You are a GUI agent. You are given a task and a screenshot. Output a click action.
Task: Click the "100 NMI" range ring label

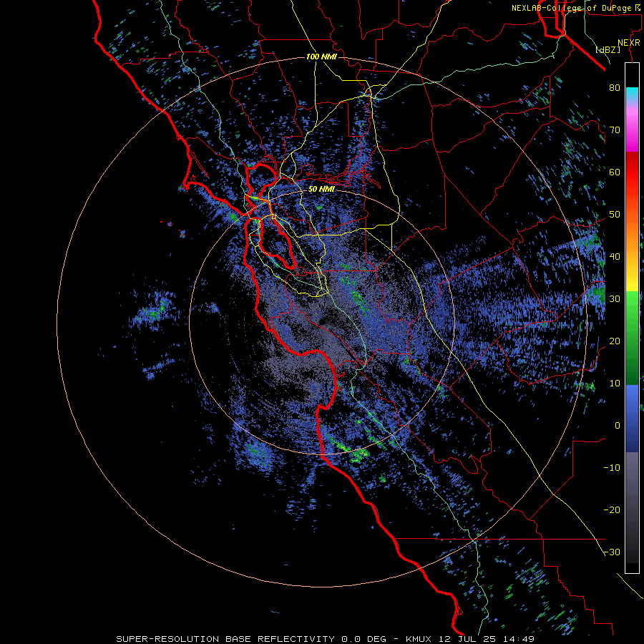(x=321, y=57)
